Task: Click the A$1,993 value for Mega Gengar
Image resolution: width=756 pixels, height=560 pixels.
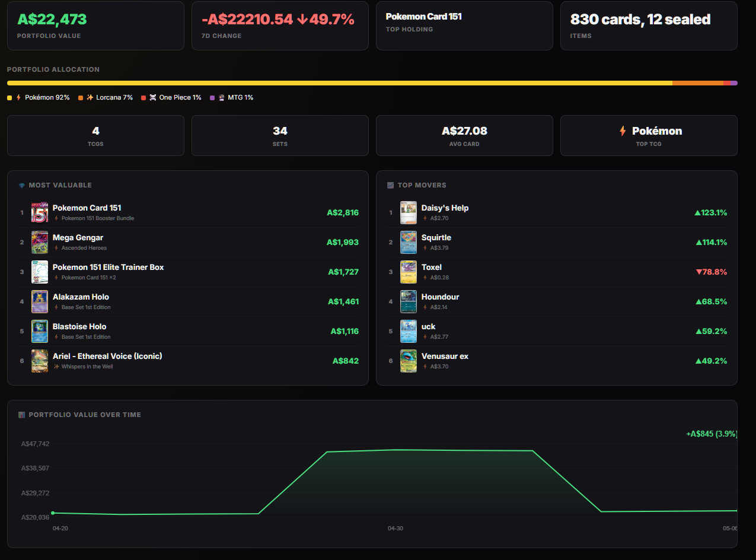Action: (343, 242)
